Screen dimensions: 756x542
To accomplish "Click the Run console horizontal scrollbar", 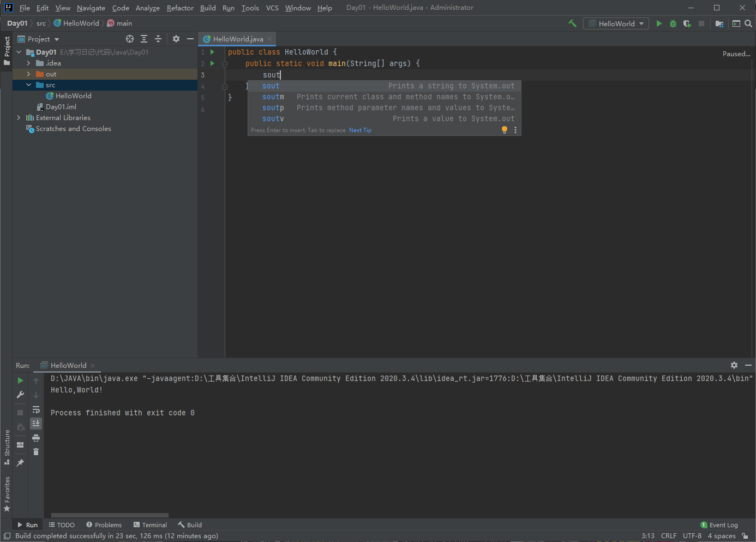I will pos(110,515).
